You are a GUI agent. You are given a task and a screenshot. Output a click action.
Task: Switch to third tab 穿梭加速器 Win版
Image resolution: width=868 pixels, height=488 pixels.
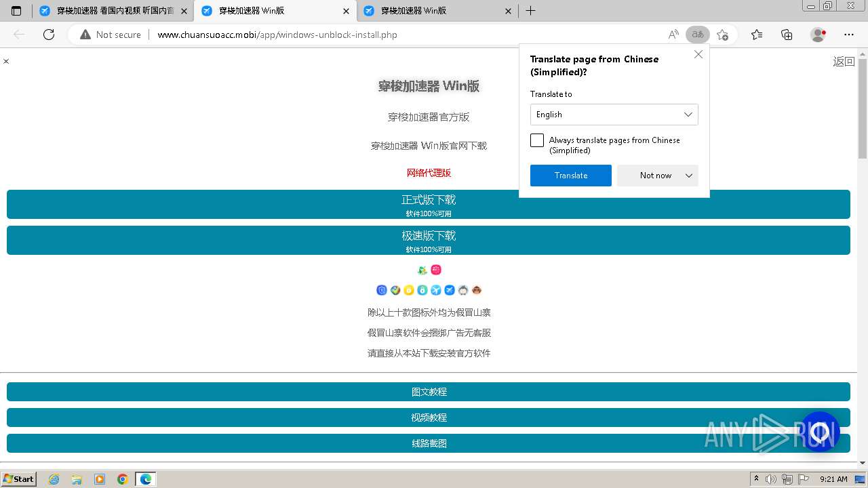436,11
